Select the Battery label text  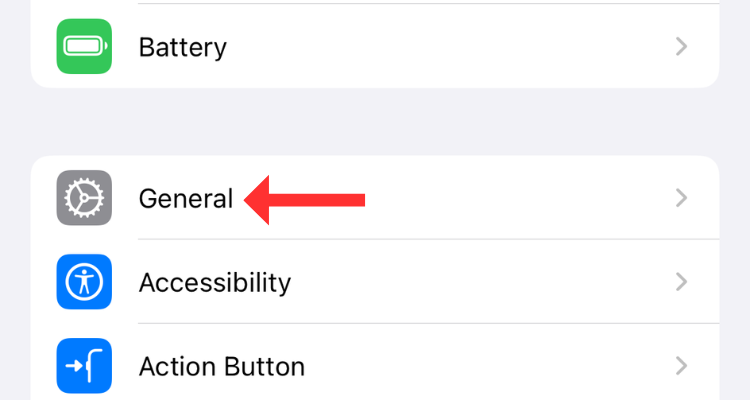pyautogui.click(x=182, y=47)
